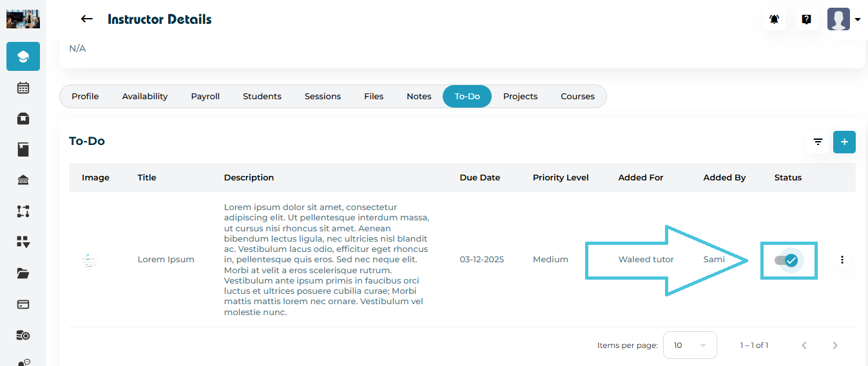Screen dimensions: 868x366
Task: Switch to the Projects tab
Action: coord(520,97)
